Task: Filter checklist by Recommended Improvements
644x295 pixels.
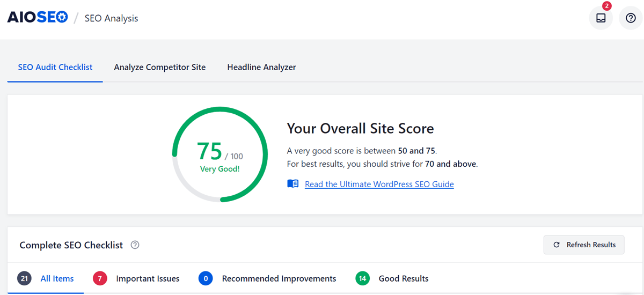Action: (x=279, y=278)
